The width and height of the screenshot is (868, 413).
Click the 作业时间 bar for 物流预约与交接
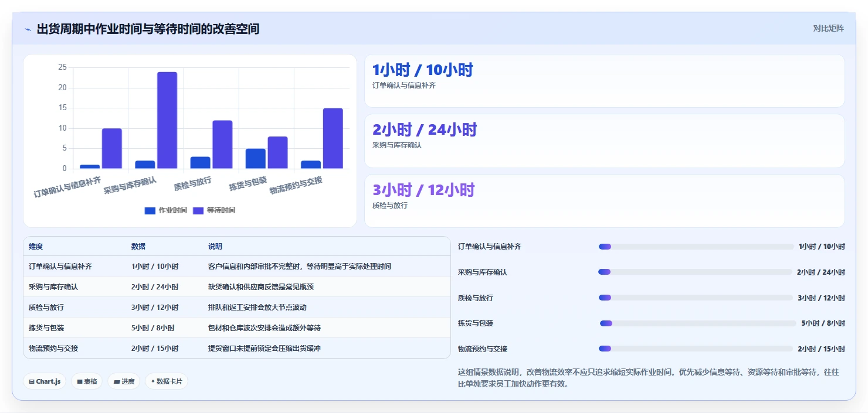point(310,165)
